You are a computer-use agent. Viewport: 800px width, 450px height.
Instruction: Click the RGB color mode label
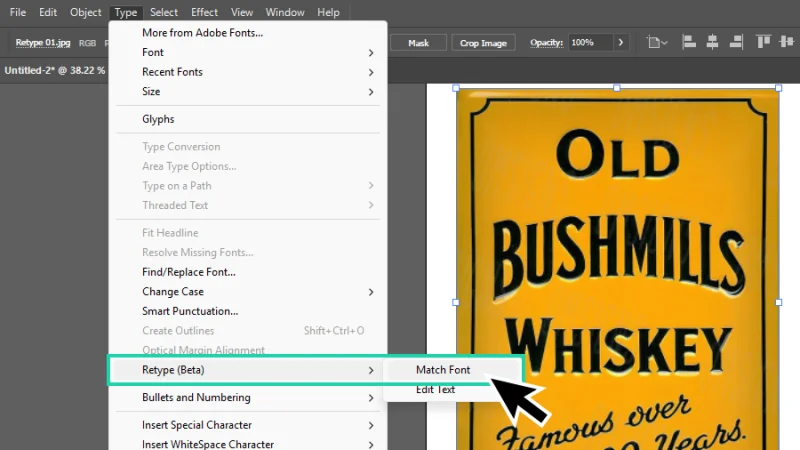(87, 43)
